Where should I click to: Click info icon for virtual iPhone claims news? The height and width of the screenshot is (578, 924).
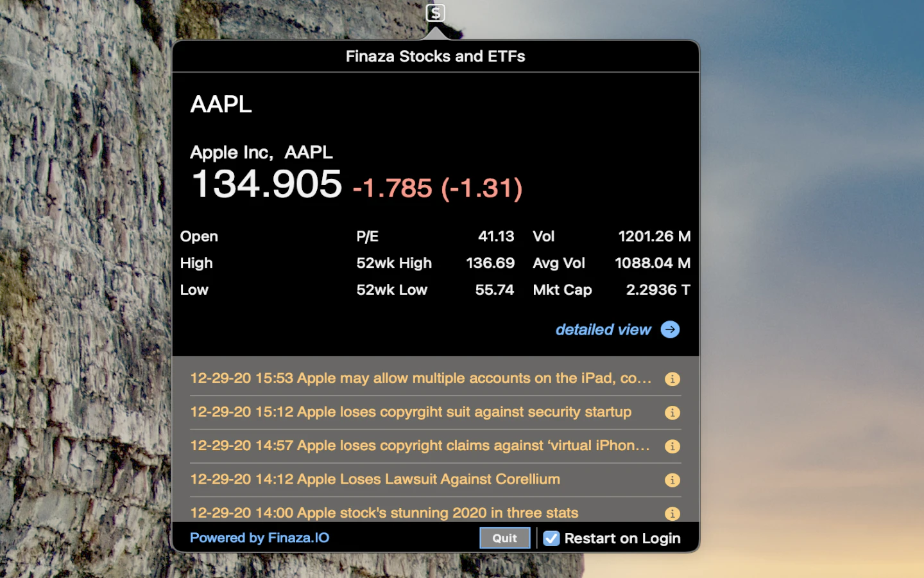672,446
